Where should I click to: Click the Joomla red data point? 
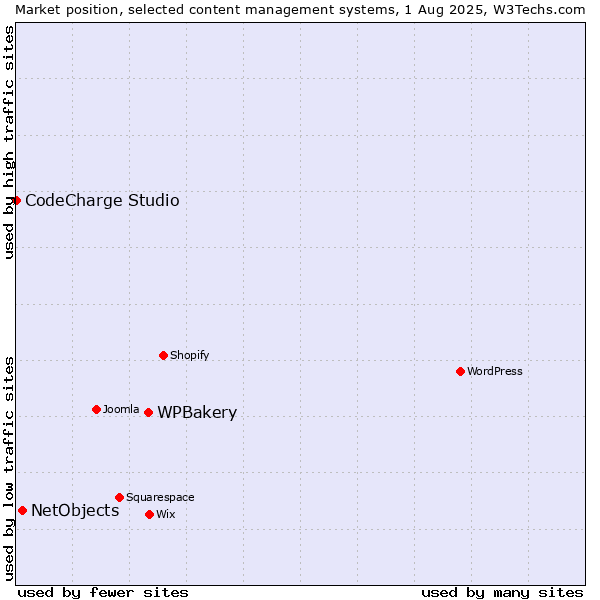tap(96, 409)
